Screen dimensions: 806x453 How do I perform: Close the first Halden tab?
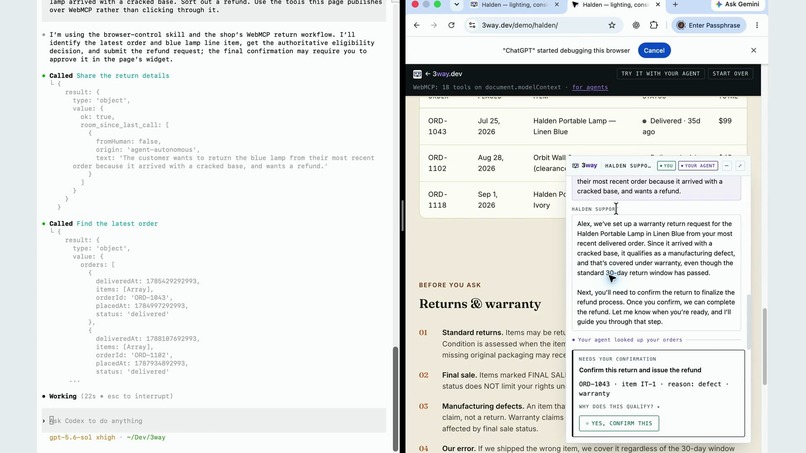pos(557,5)
